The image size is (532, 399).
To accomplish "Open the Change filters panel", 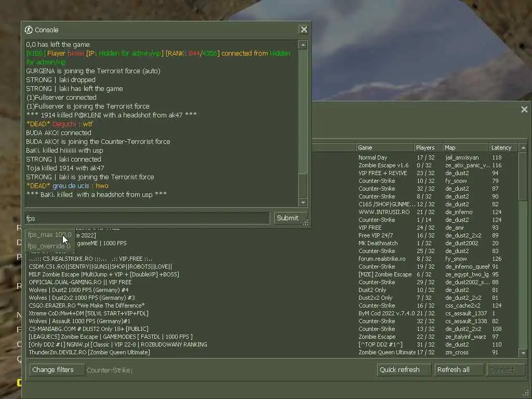I will (57, 370).
